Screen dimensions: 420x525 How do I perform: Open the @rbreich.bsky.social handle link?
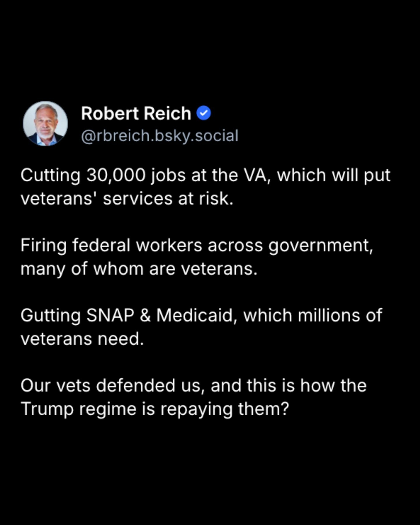click(160, 136)
